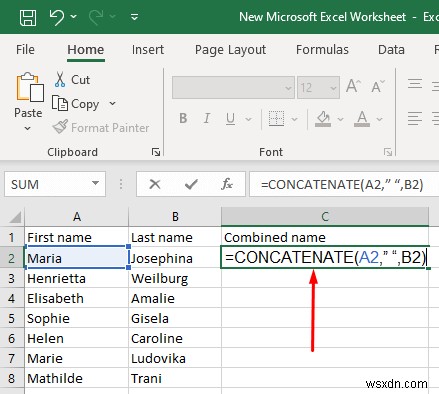The height and width of the screenshot is (394, 439).
Task: Select the Formulas tab
Action: coord(322,50)
